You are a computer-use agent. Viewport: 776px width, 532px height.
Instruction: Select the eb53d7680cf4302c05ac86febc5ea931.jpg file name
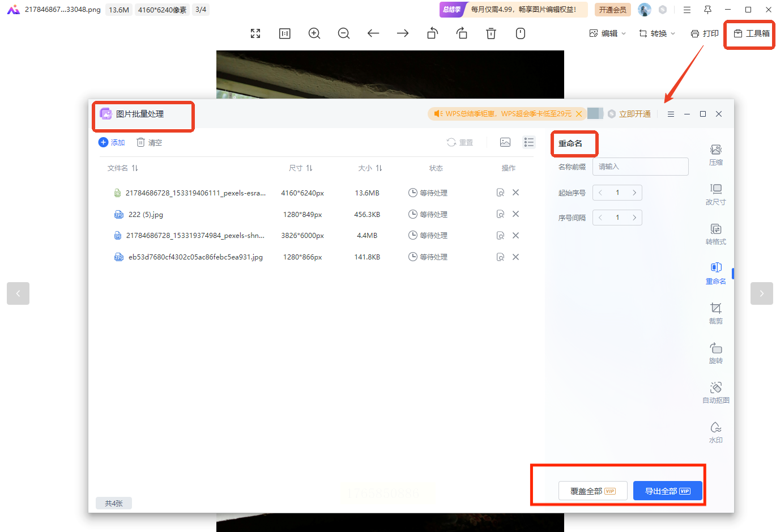point(195,257)
